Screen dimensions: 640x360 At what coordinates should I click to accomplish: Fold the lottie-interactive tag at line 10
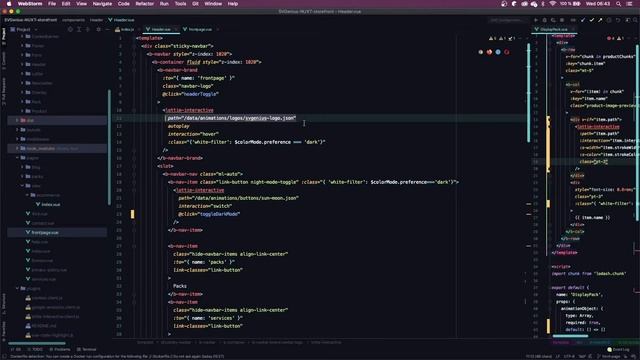pos(134,110)
